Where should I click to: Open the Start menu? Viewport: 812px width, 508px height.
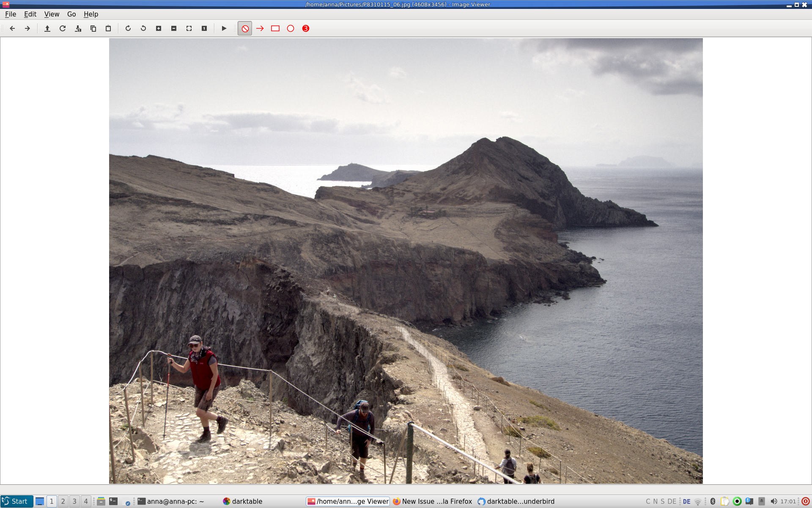tap(16, 501)
